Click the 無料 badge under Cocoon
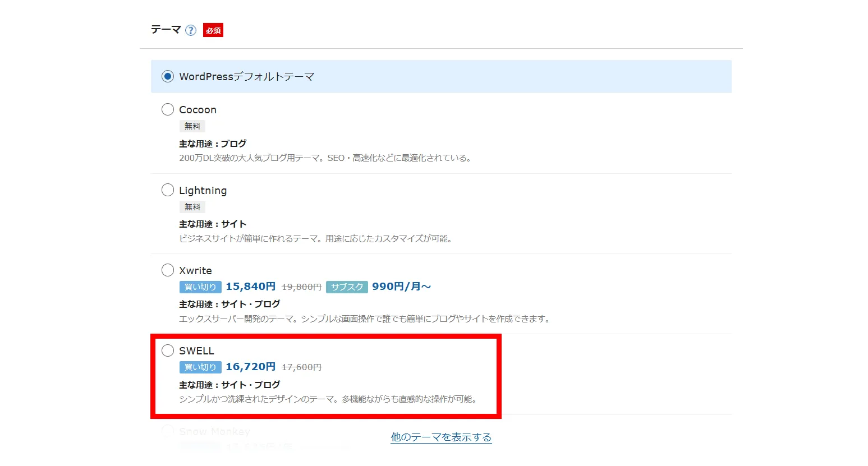Screen dimensions: 868x466 coord(192,126)
